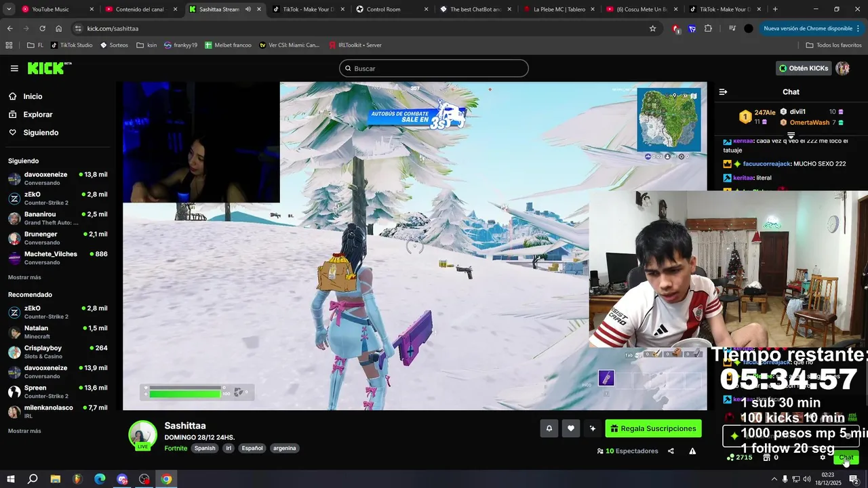
Task: Click the irl tag
Action: pos(229,448)
